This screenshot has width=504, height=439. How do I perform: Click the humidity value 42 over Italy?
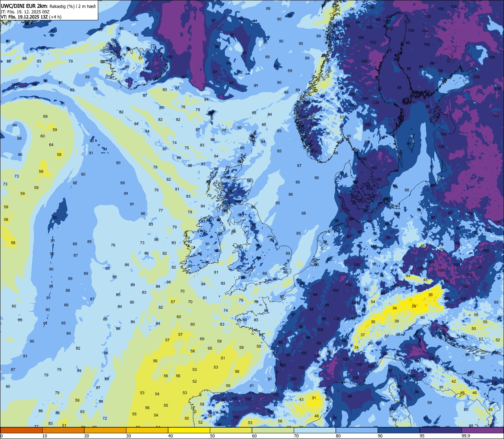click(454, 381)
